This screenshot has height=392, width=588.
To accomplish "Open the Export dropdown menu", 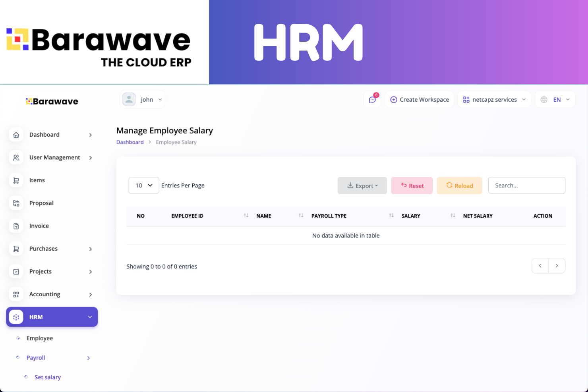I will point(362,185).
